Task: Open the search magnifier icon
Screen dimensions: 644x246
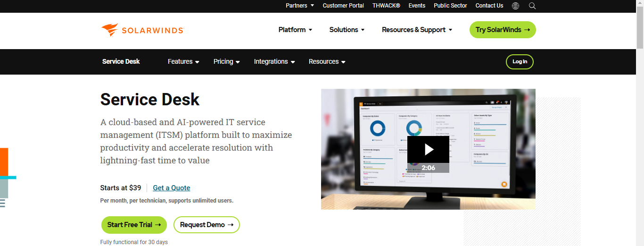Action: [x=532, y=6]
